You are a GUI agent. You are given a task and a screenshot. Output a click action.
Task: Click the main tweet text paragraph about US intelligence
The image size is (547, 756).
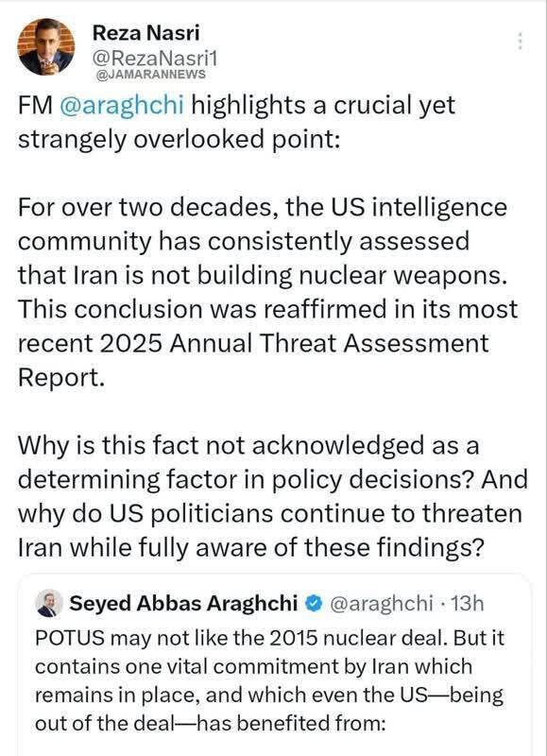tap(268, 292)
